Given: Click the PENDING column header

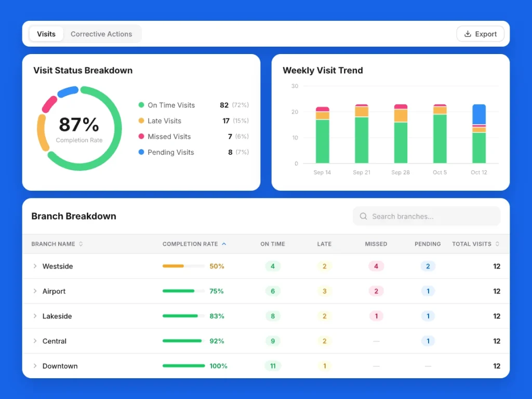Looking at the screenshot, I should click(x=428, y=244).
